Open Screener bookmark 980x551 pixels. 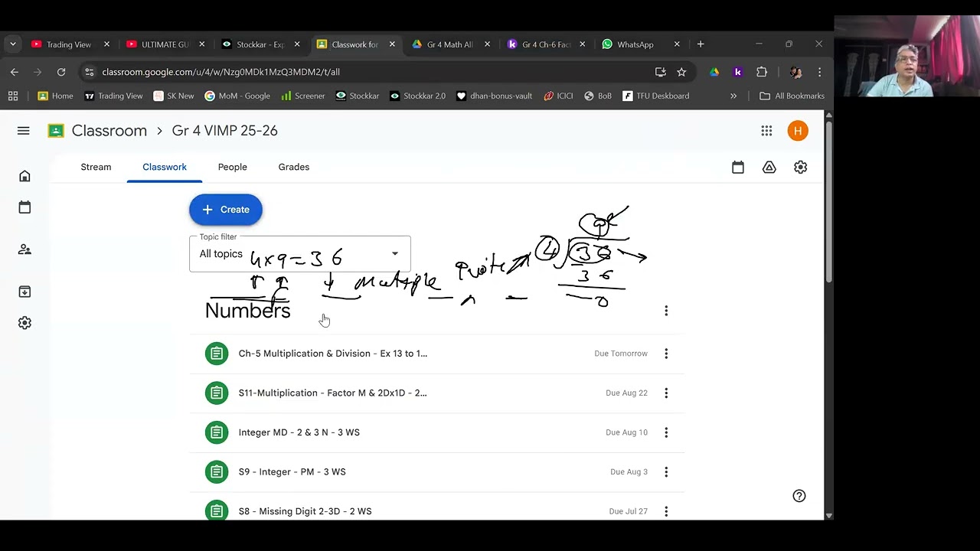[x=302, y=96]
